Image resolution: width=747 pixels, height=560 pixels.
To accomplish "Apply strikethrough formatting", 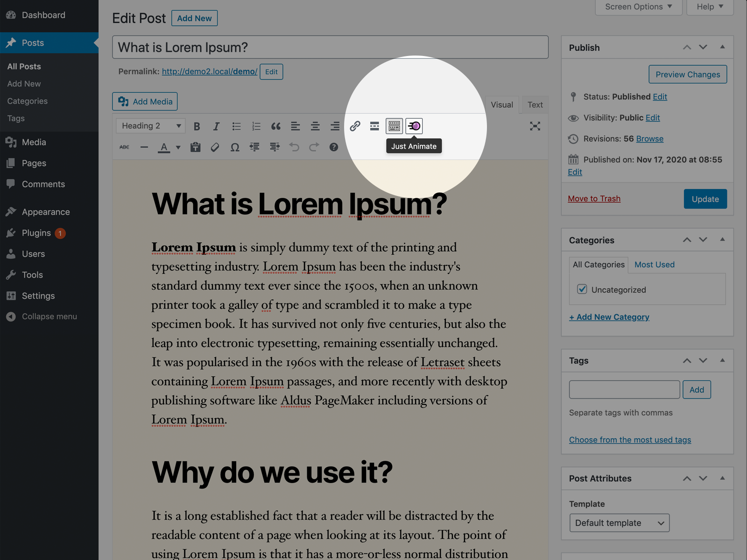I will (x=124, y=147).
